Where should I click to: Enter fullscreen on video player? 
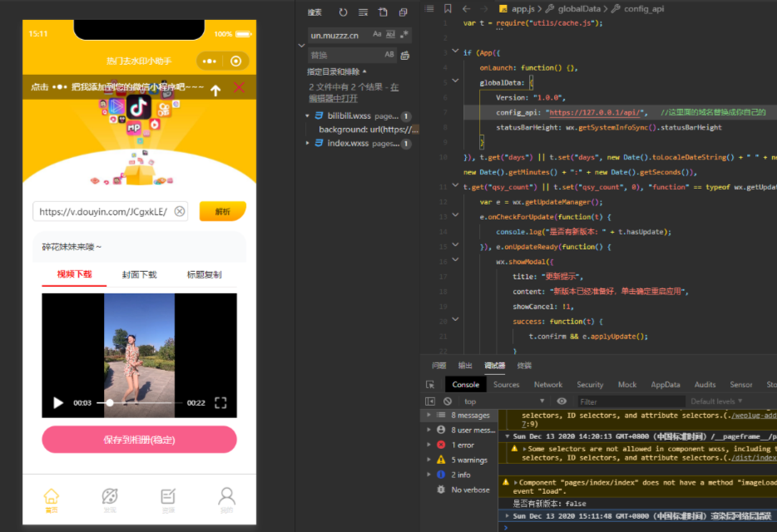pyautogui.click(x=220, y=402)
